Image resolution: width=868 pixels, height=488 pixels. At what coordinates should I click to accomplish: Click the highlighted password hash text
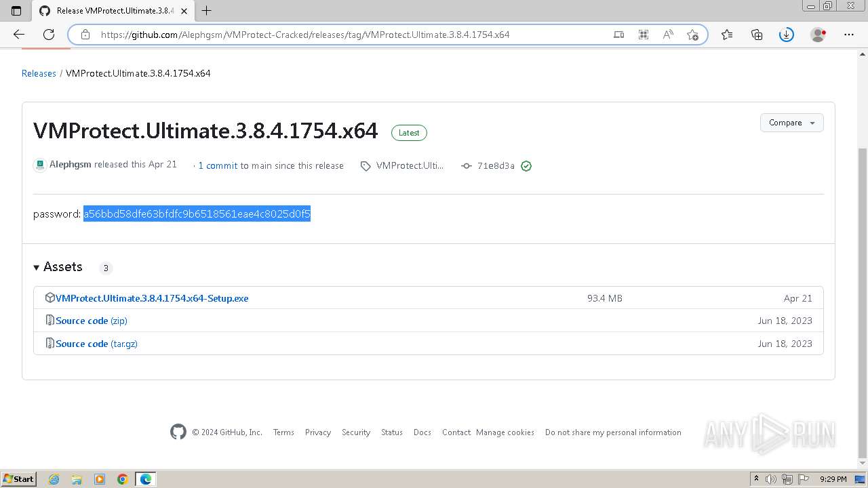[x=197, y=214]
